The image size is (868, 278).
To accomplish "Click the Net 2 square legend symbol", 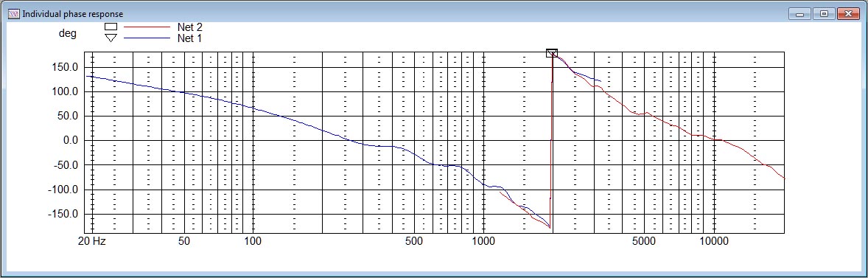I will point(111,27).
